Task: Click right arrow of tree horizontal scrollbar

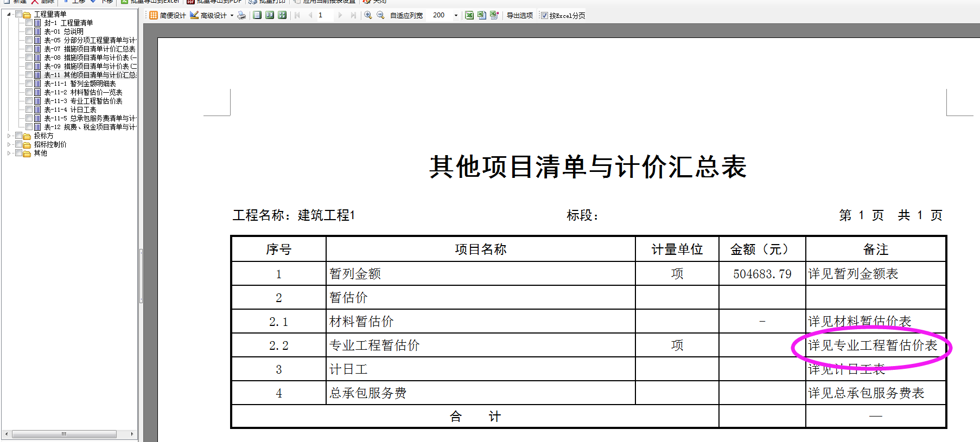Action: point(132,434)
